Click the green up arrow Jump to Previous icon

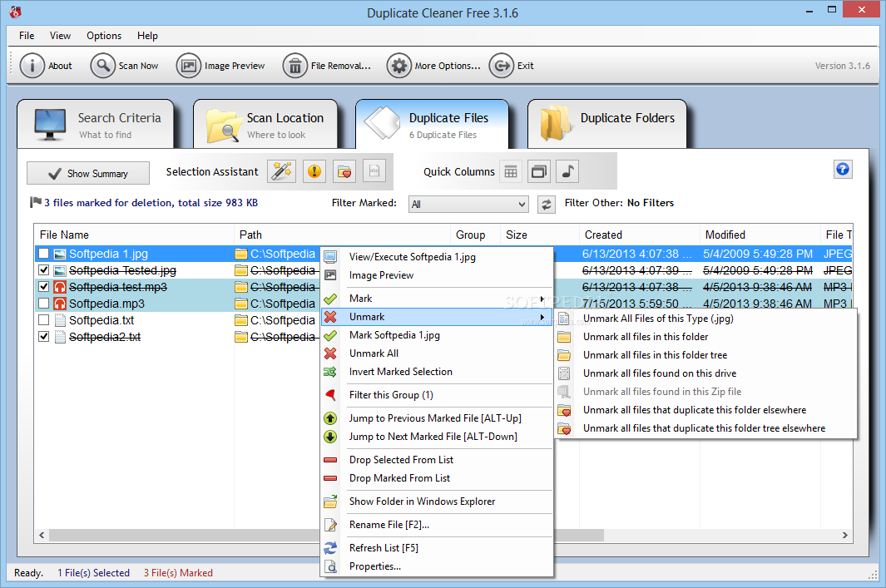pos(330,418)
